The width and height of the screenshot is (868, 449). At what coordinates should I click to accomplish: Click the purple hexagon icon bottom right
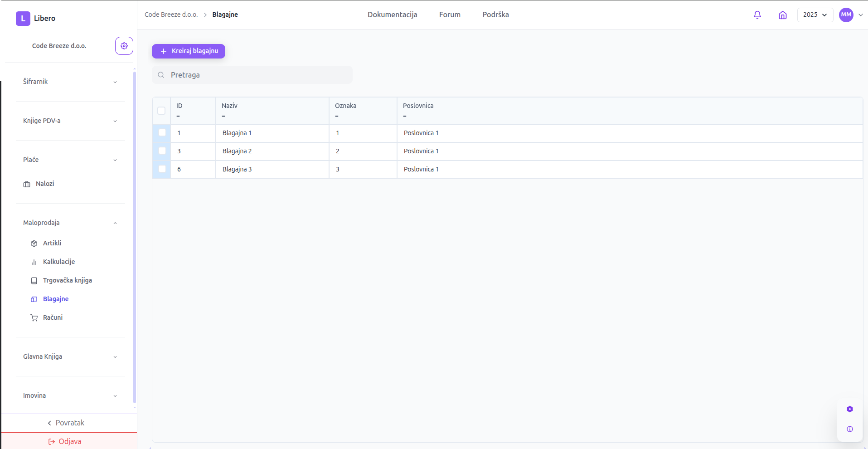tap(849, 409)
